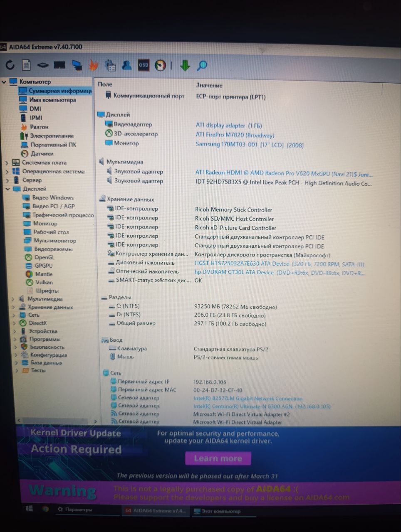This screenshot has width=401, height=532.
Task: Toggle the OSD panel toolbar icon
Action: point(144,65)
